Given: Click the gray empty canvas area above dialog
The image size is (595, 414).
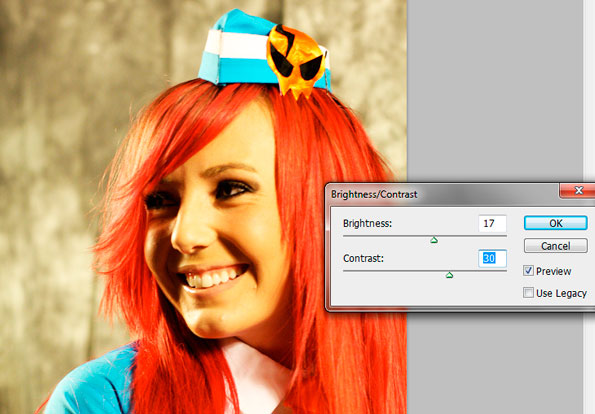Looking at the screenshot, I should pyautogui.click(x=494, y=91).
